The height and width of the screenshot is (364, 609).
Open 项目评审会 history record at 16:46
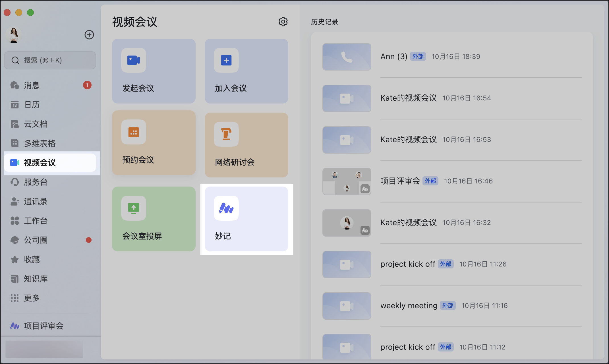point(400,181)
